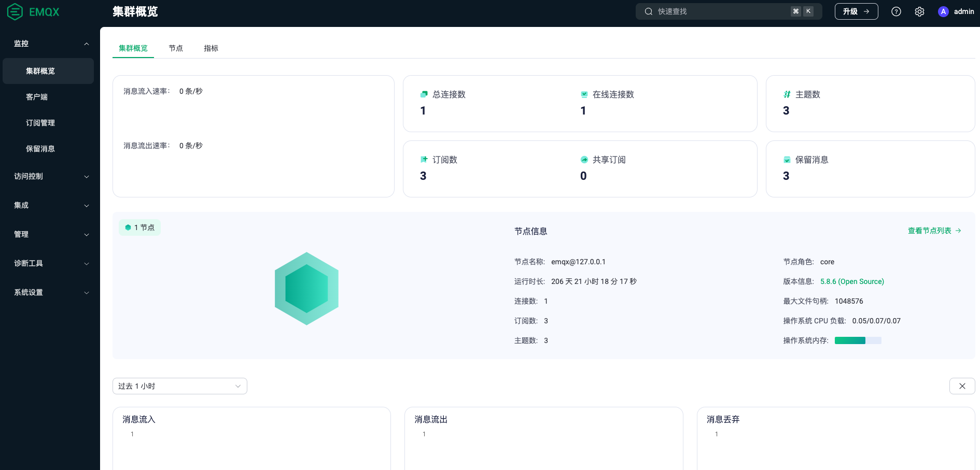Expand the 系统设置 sidebar section

click(87, 292)
